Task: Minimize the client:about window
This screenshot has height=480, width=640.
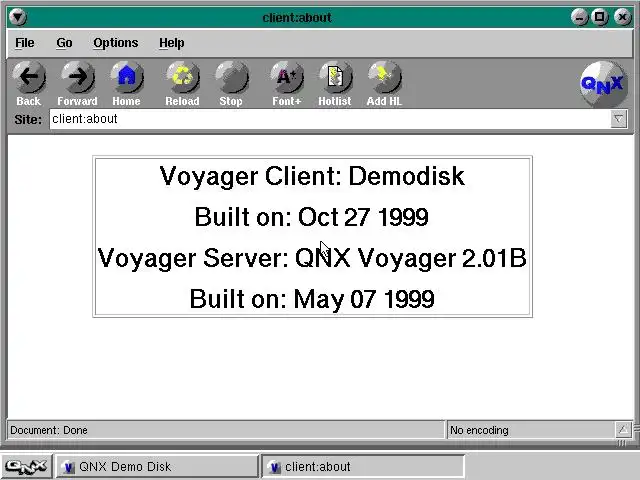Action: pyautogui.click(x=579, y=17)
